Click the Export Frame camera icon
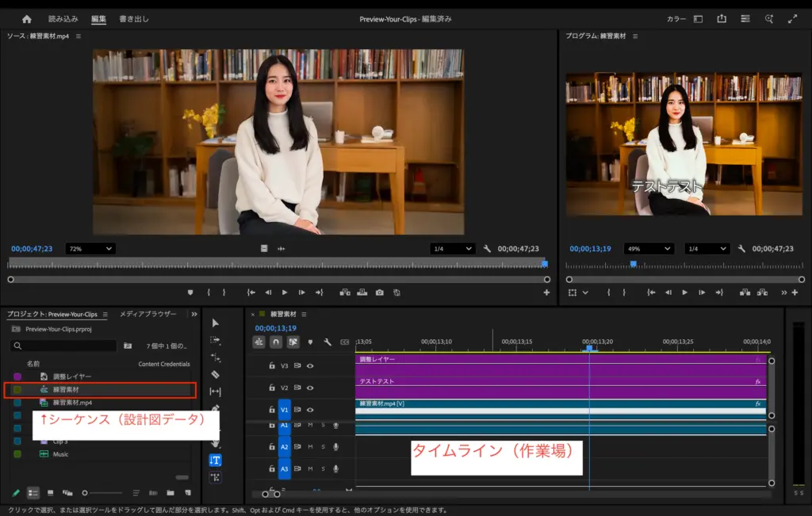This screenshot has width=812, height=516. [379, 292]
